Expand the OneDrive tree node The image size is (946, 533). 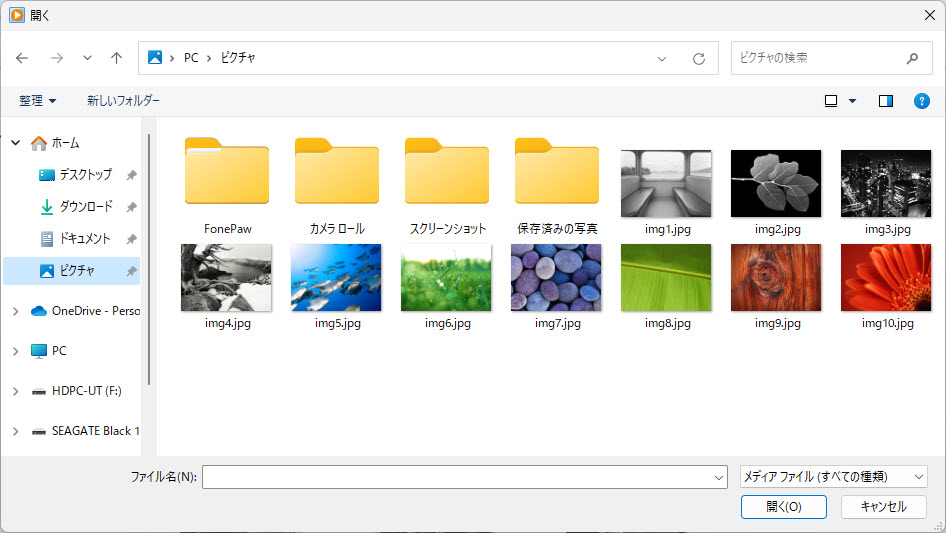[15, 311]
